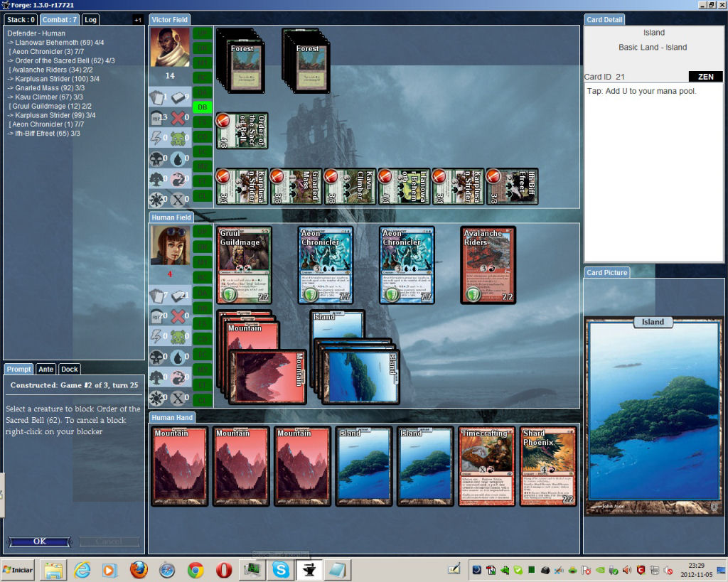
Task: Open Victor's graveyard pile icon
Action: (x=156, y=118)
